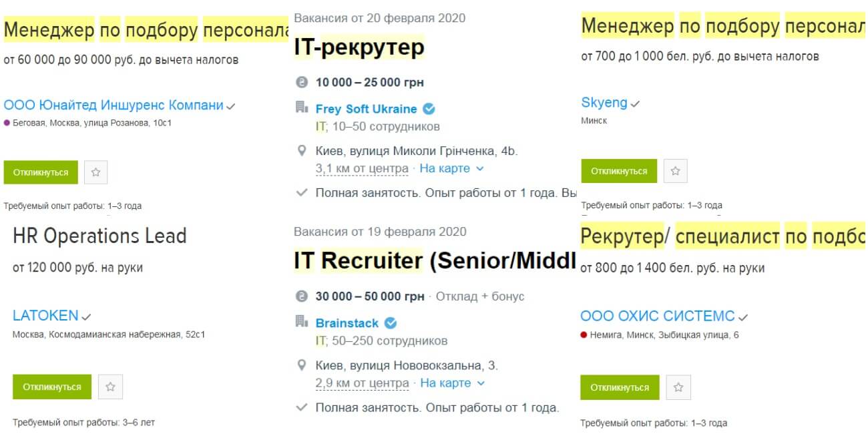Click Brainstack verified checkmark badge

pos(391,323)
